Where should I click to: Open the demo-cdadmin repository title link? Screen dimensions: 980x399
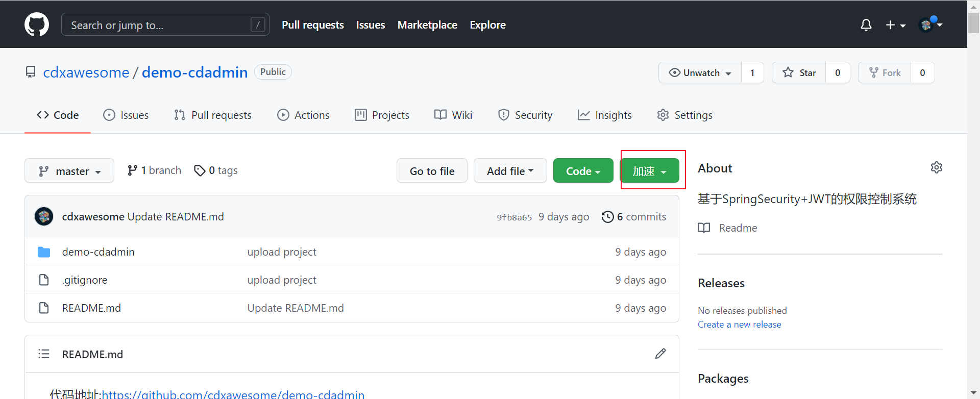[x=195, y=72]
